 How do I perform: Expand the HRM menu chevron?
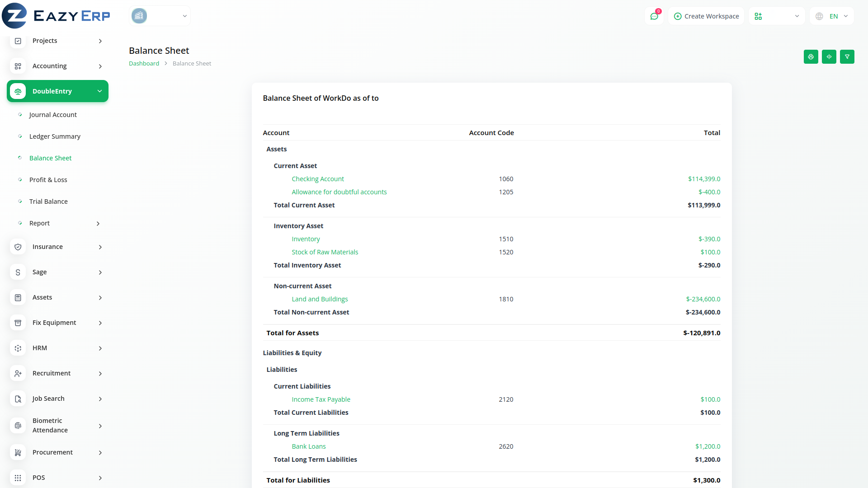pyautogui.click(x=100, y=348)
